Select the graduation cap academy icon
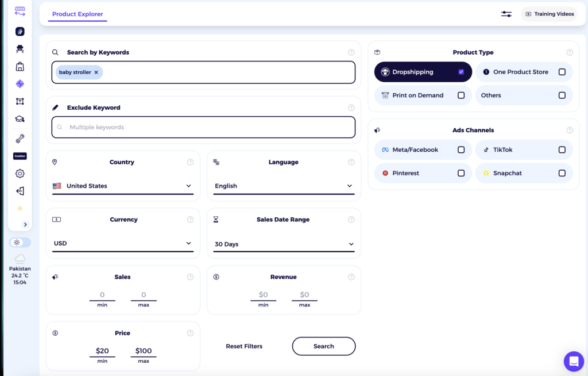The image size is (588, 376). click(20, 118)
